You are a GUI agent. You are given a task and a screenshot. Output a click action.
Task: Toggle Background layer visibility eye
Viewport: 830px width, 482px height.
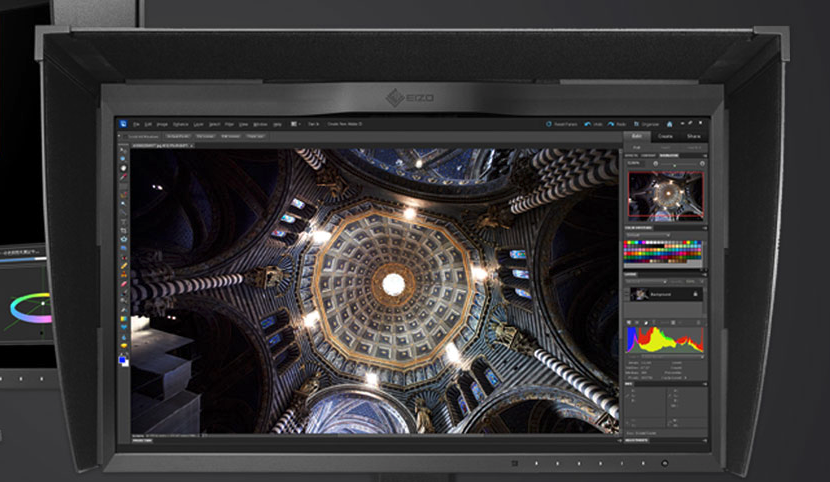(626, 294)
